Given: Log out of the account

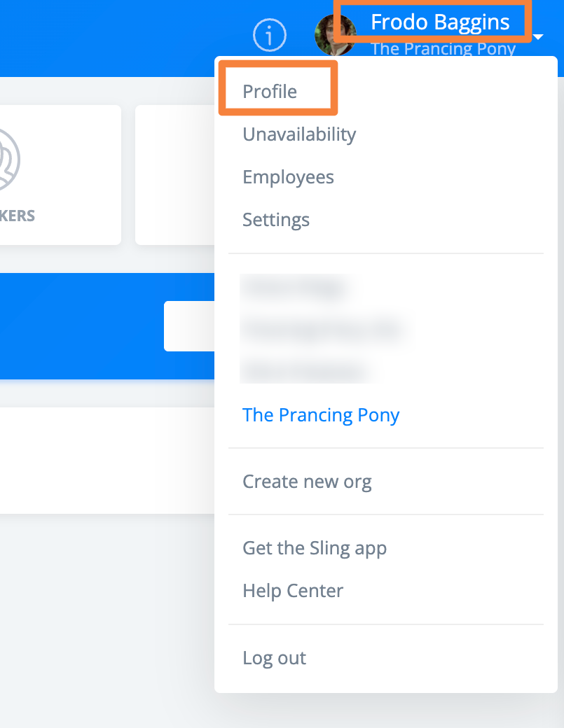Looking at the screenshot, I should point(274,658).
